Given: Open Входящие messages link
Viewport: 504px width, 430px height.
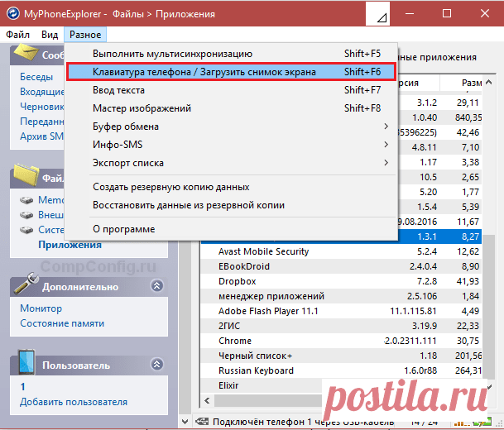Looking at the screenshot, I should pos(42,92).
